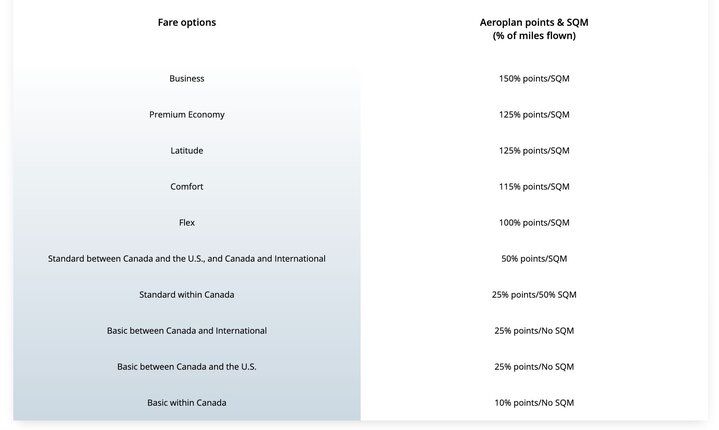Click the Fare options column header

tap(187, 22)
